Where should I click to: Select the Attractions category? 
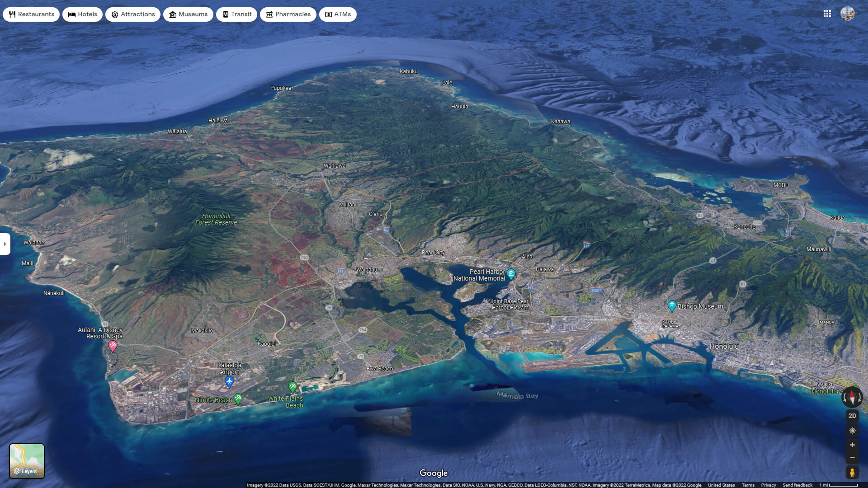tap(133, 14)
